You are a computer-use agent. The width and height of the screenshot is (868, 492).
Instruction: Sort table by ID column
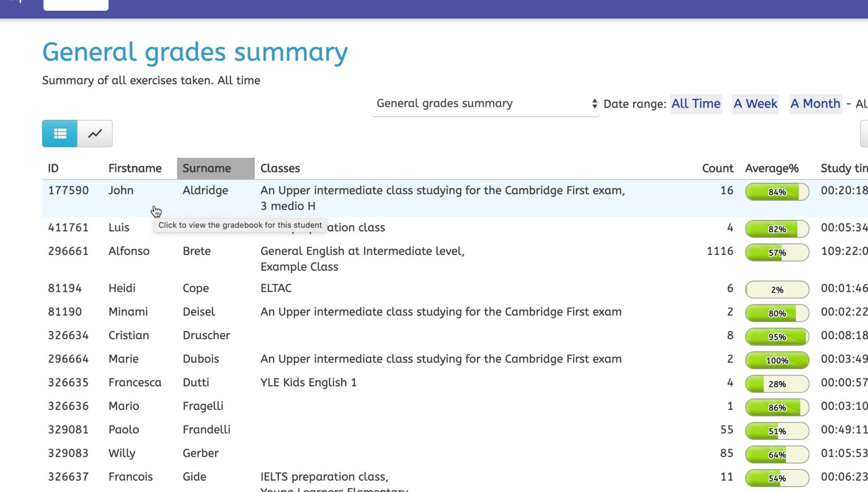[53, 169]
